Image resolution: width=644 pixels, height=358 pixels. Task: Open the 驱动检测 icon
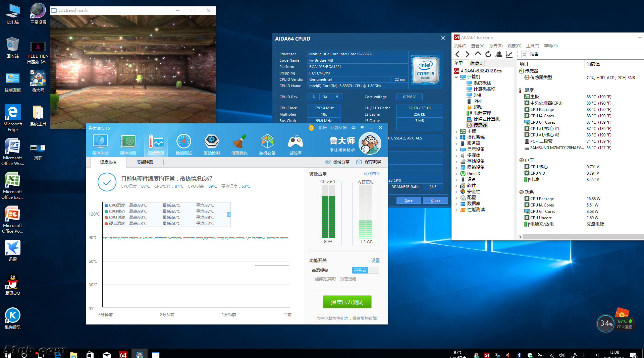212,144
